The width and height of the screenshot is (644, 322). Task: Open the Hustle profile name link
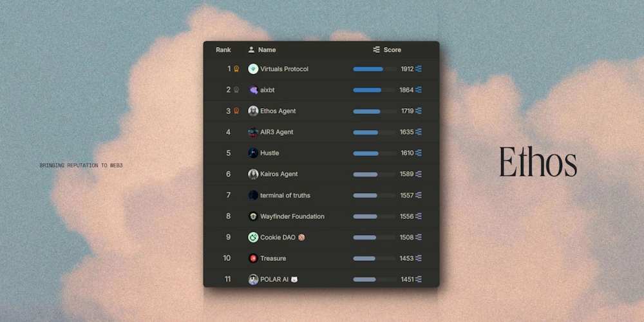click(x=269, y=153)
